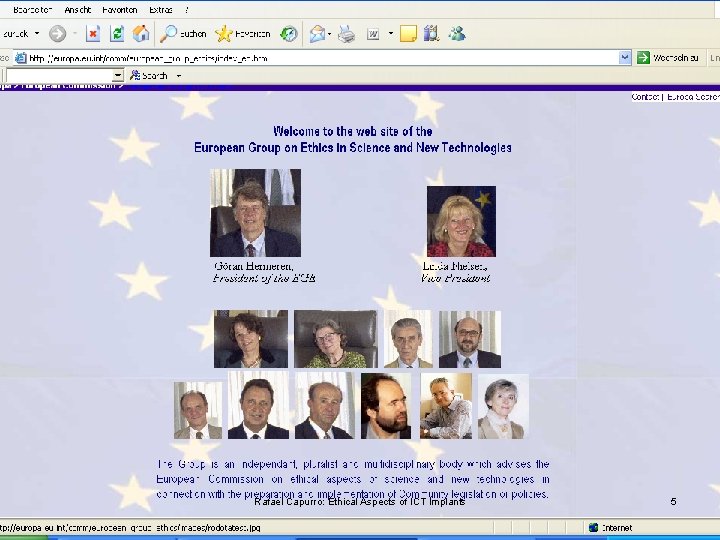Click the Vice President caption text

click(455, 278)
